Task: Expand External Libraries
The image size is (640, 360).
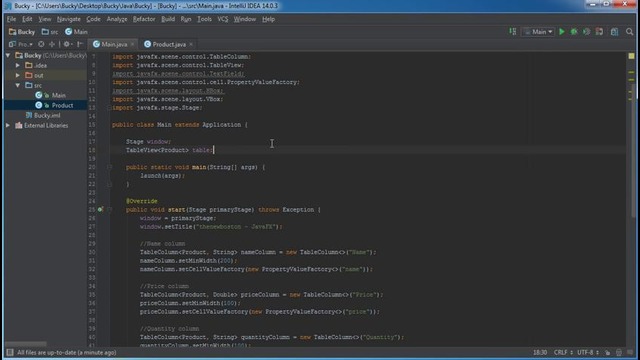Action: coord(8,125)
